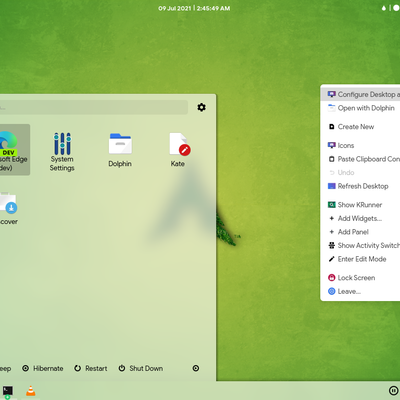Image resolution: width=400 pixels, height=400 pixels.
Task: Open more session options beside Shut Down
Action: click(x=196, y=368)
